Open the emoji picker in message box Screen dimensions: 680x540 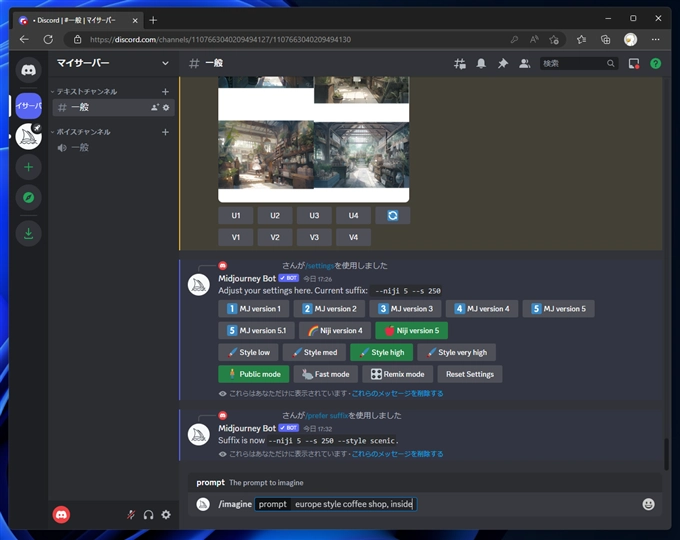(648, 504)
